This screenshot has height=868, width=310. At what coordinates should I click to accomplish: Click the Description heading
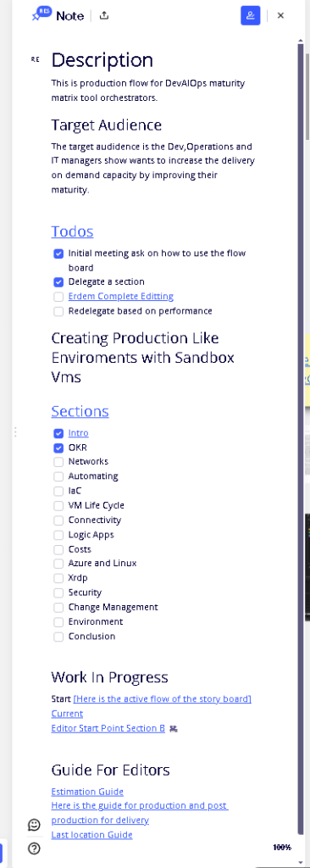tap(102, 60)
